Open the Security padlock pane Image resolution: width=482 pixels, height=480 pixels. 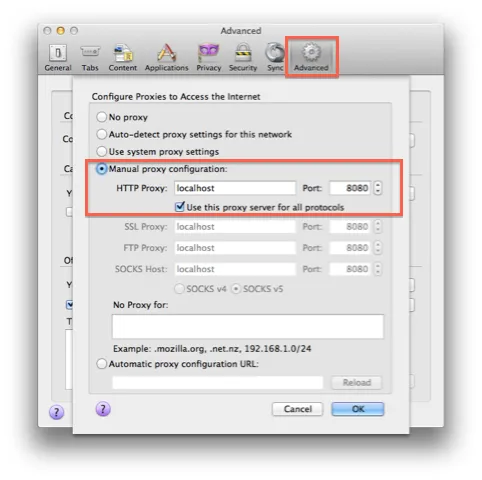point(243,58)
